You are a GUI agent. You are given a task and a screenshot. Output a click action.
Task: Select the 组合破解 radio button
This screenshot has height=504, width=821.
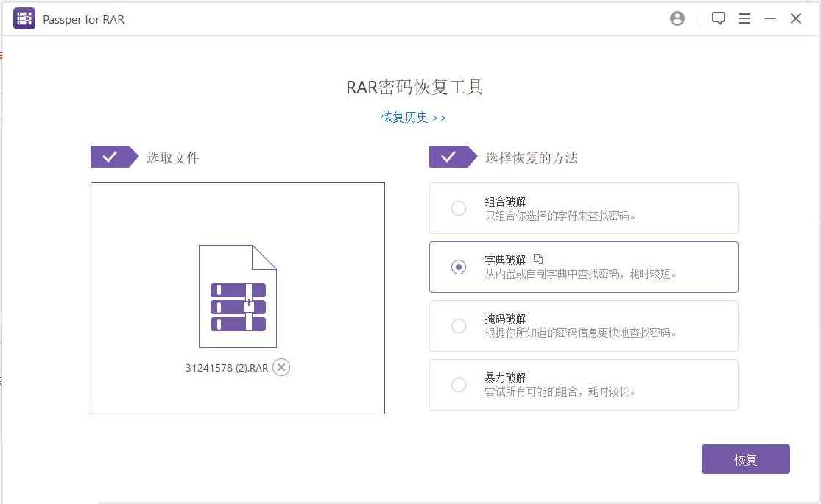459,208
